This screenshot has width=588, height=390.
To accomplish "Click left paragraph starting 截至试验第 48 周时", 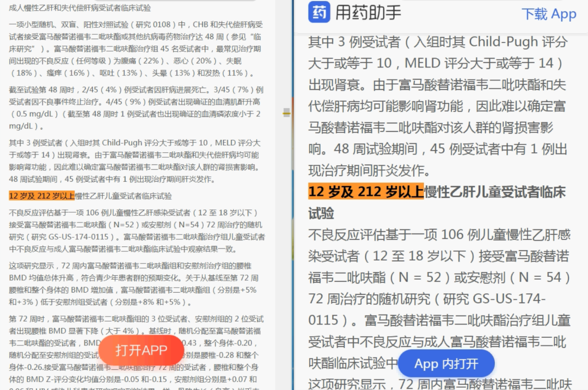I will click(x=136, y=108).
